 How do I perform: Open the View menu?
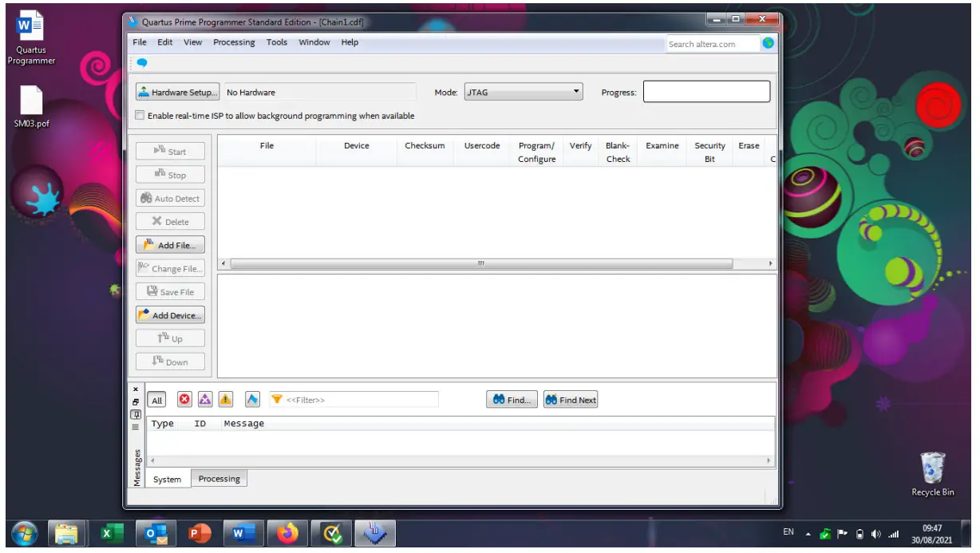click(x=193, y=42)
